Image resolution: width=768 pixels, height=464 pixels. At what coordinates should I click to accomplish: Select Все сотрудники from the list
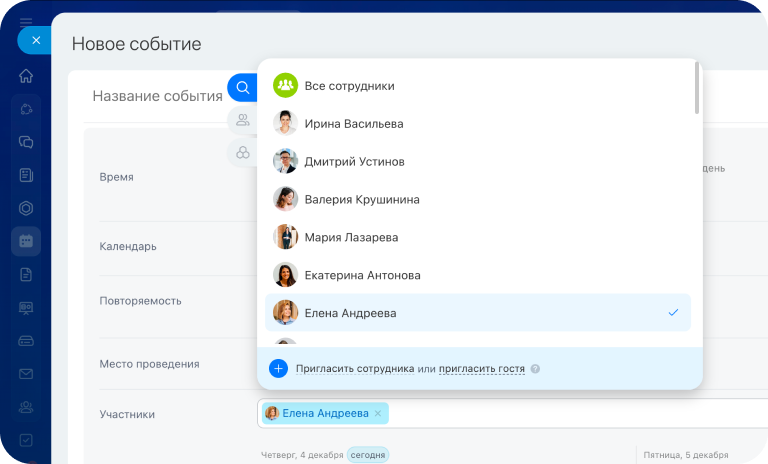(349, 86)
